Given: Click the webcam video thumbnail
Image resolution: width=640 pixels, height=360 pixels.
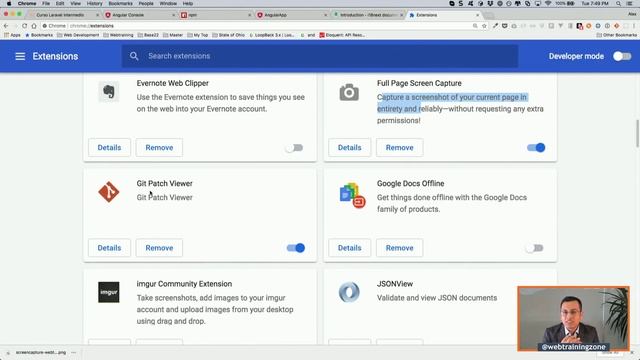Looking at the screenshot, I should [573, 319].
